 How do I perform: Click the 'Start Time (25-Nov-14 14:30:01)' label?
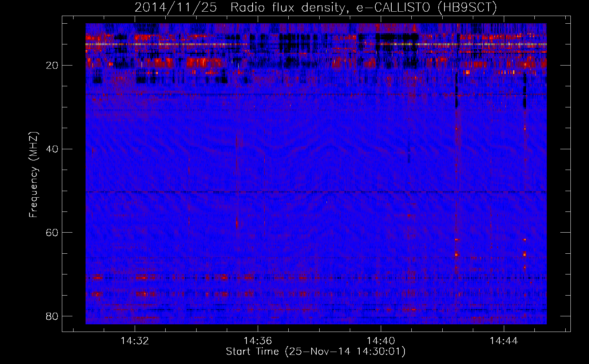pyautogui.click(x=316, y=352)
